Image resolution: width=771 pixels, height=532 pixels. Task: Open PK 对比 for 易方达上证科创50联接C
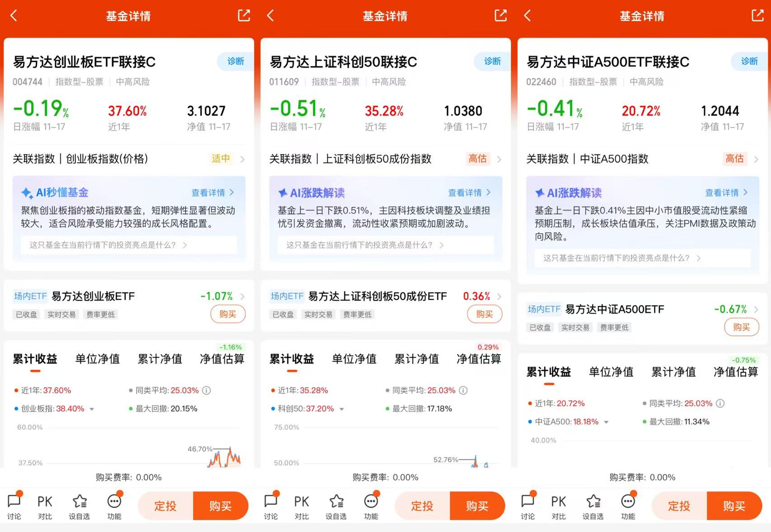point(302,507)
